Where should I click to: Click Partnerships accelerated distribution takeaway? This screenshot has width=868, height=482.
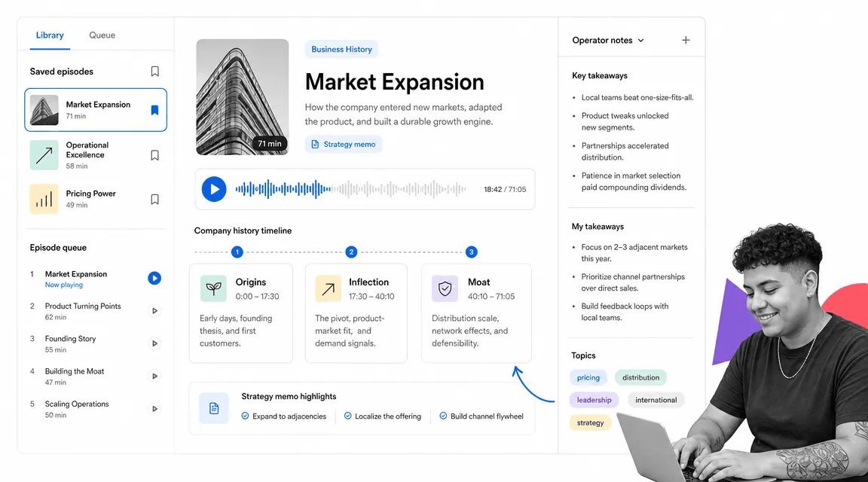click(625, 151)
